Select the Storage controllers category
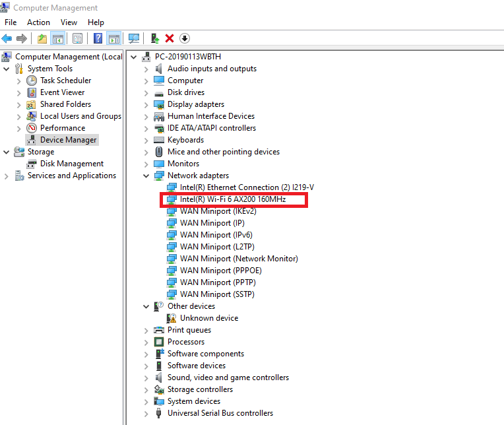This screenshot has width=504, height=425. tap(200, 389)
